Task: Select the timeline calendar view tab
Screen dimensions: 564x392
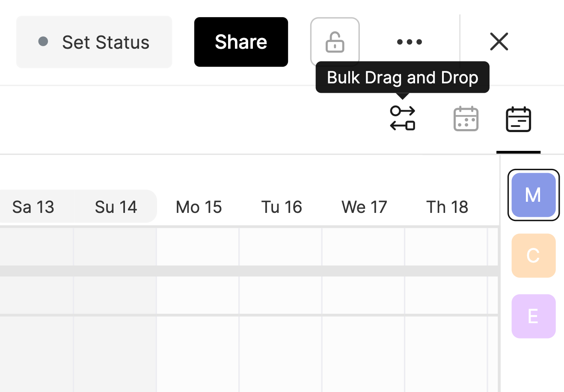Action: 518,119
